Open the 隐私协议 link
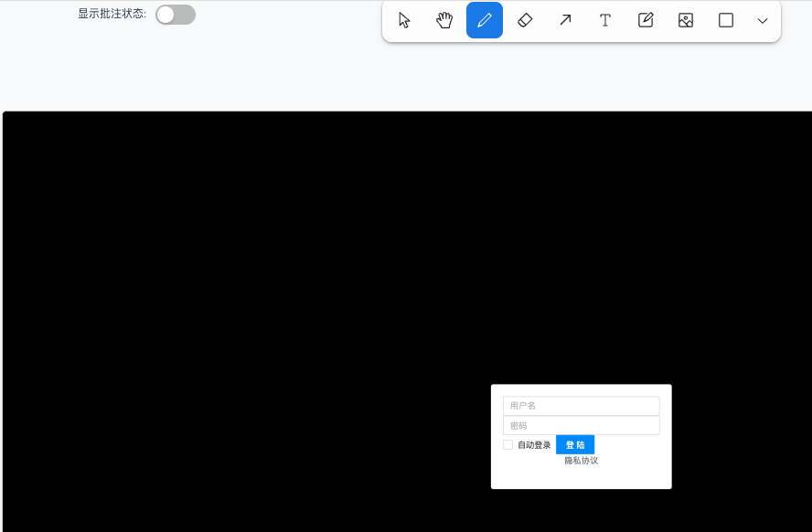 [581, 461]
